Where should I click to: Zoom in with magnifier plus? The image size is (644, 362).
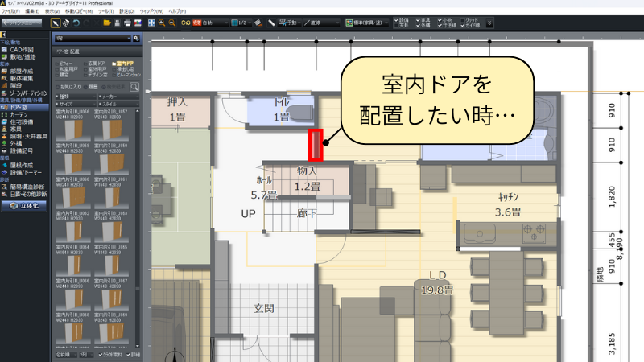point(162,23)
